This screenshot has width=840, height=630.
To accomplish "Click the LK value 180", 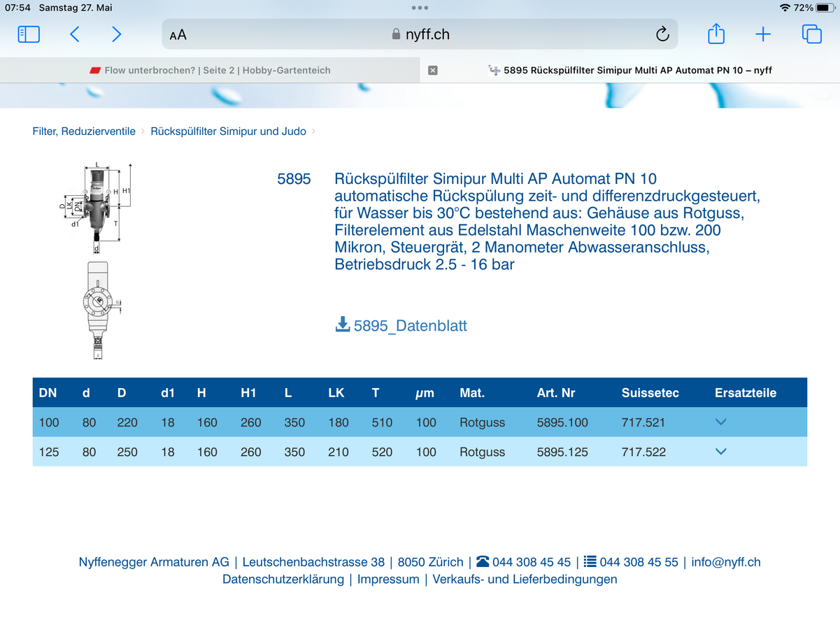I will [x=339, y=422].
